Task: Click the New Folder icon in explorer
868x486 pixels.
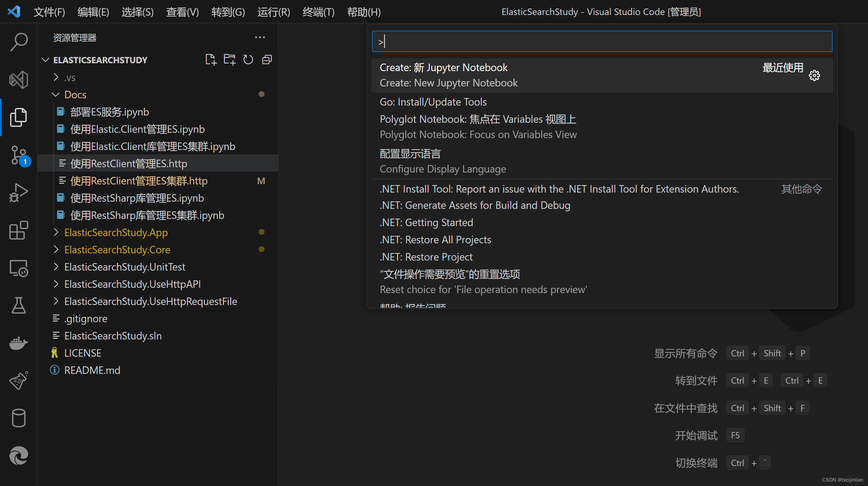Action: click(x=230, y=59)
